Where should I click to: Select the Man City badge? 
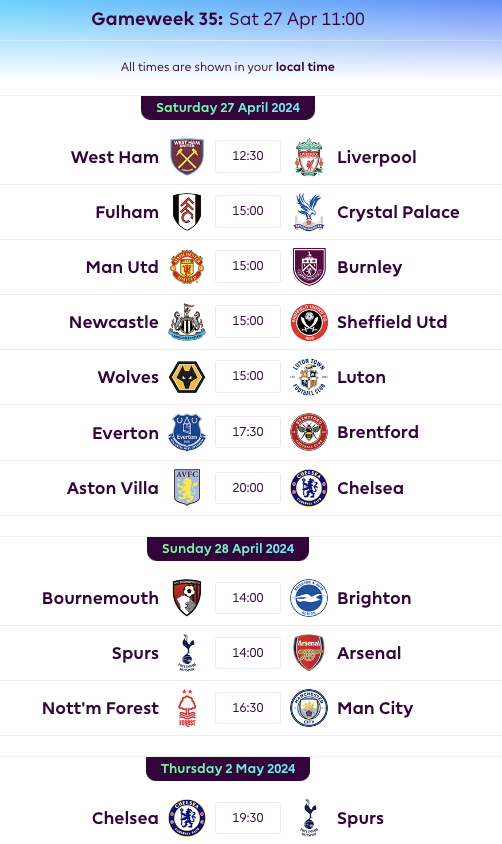pyautogui.click(x=309, y=708)
